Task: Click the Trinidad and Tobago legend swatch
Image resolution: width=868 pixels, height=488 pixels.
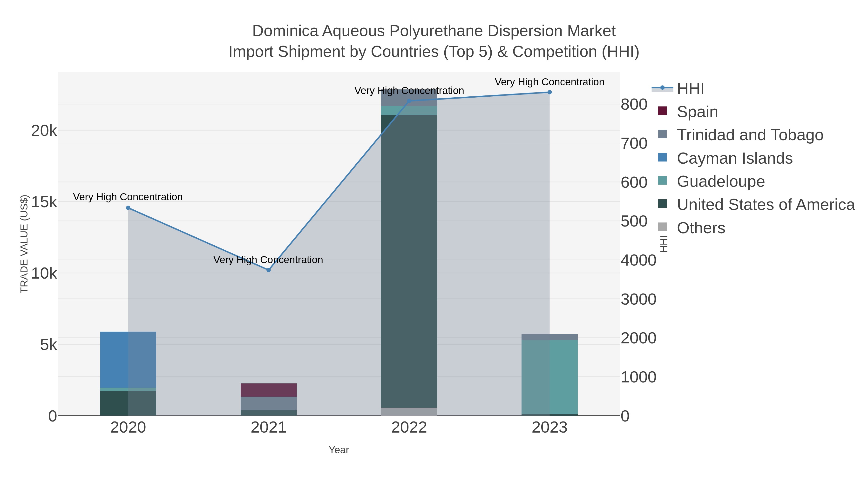Action: pyautogui.click(x=663, y=134)
